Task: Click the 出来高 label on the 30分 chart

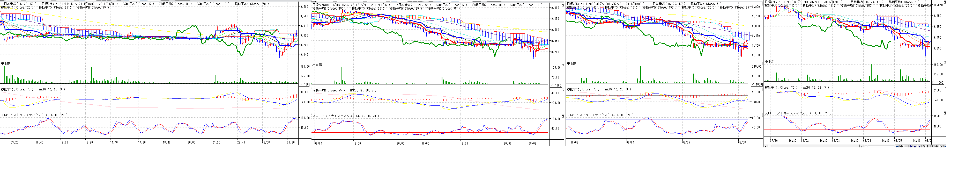Action: pyautogui.click(x=571, y=64)
